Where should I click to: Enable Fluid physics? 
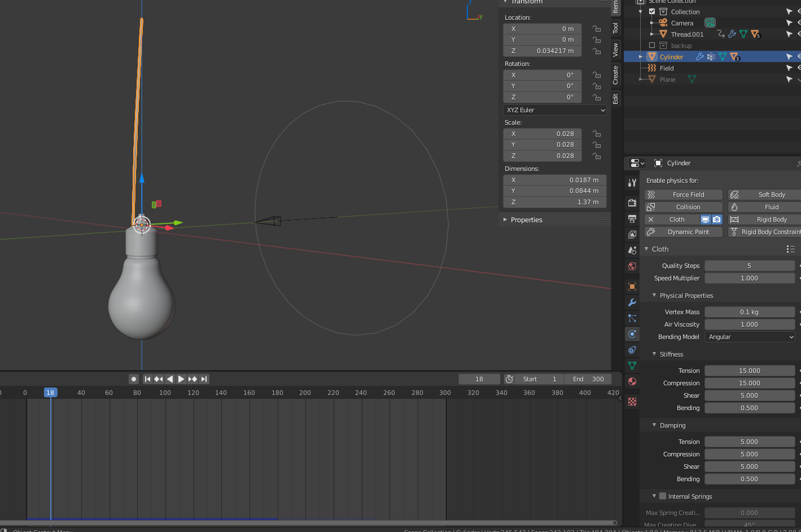(764, 207)
